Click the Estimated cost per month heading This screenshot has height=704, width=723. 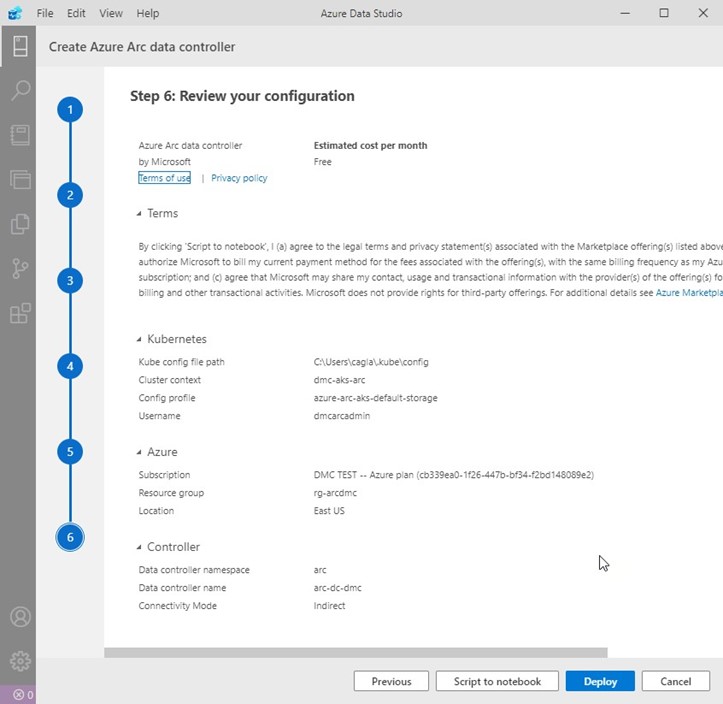click(370, 146)
